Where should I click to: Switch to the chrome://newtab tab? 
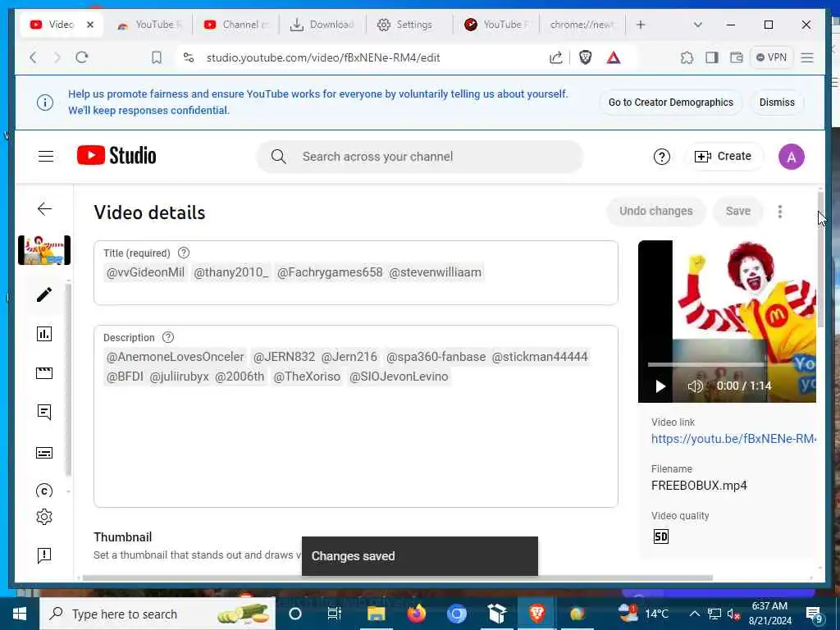coord(582,25)
